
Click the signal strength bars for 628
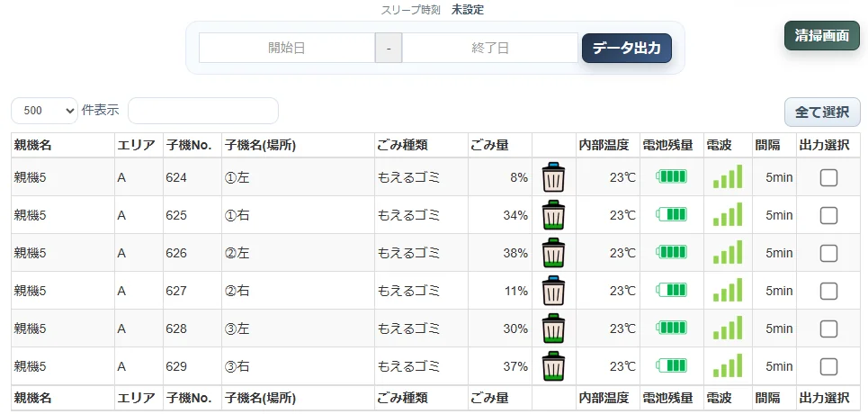(x=728, y=328)
